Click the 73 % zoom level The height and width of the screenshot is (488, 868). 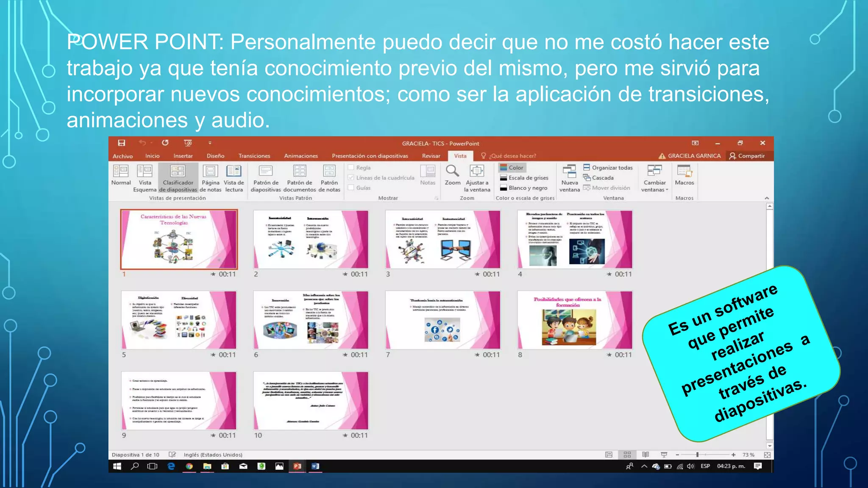click(x=748, y=455)
